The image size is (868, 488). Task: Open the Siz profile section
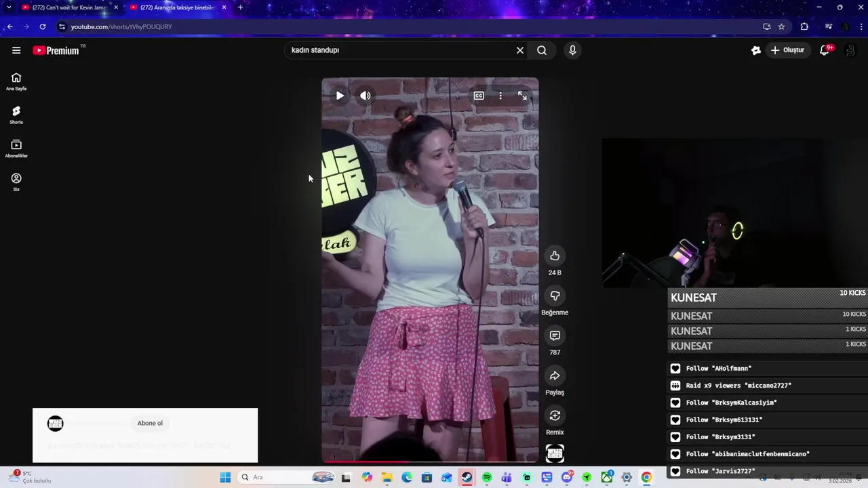(16, 182)
